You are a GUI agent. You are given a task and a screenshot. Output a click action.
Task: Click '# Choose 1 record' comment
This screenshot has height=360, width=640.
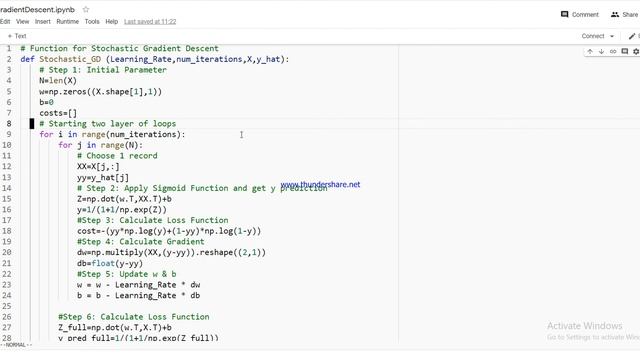117,156
